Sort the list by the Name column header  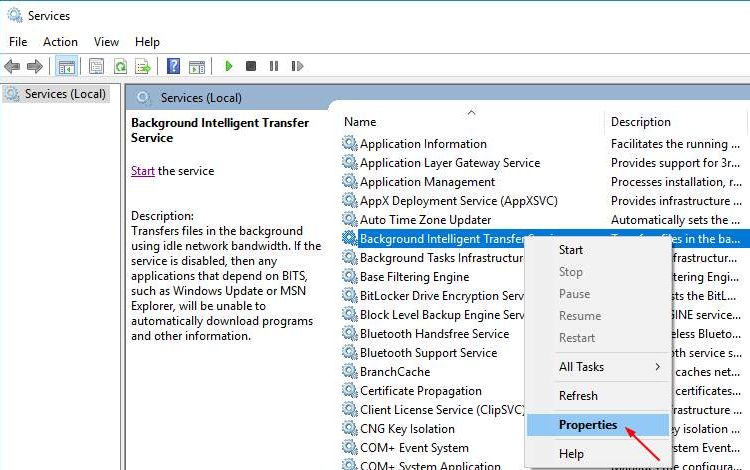pyautogui.click(x=360, y=122)
